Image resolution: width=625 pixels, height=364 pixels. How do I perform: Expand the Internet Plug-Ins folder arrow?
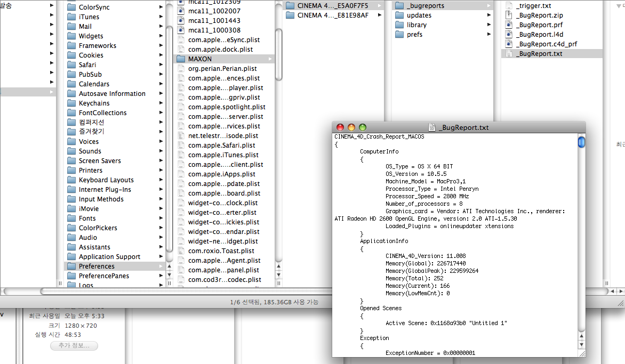(x=161, y=189)
